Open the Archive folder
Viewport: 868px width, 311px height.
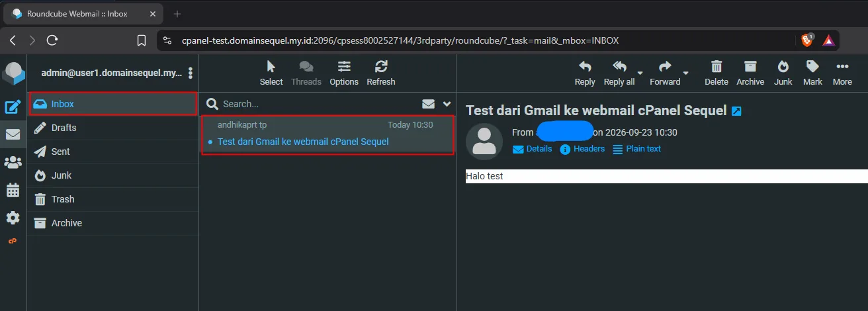(113, 223)
